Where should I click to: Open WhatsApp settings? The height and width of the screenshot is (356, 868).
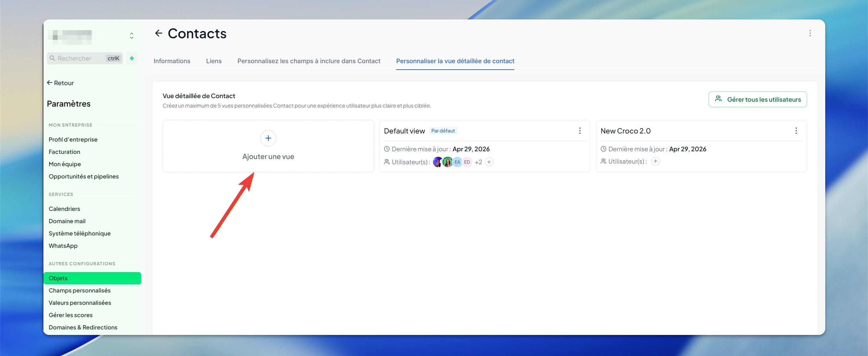[x=63, y=246]
